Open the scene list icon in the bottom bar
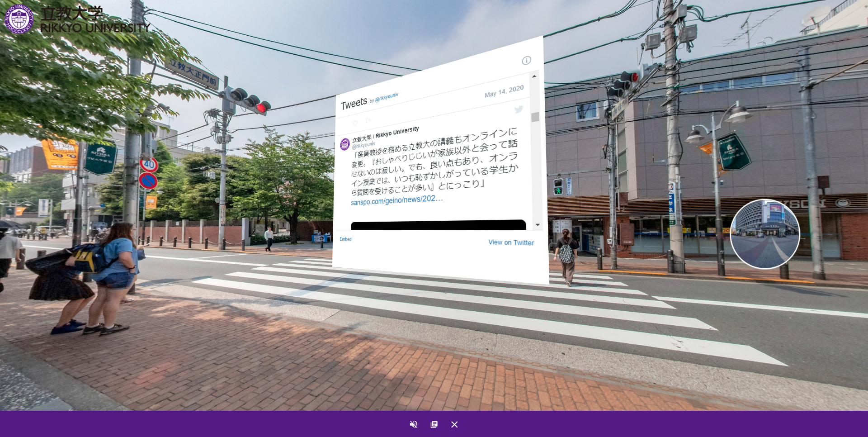Screen dimensions: 868x437 434,424
